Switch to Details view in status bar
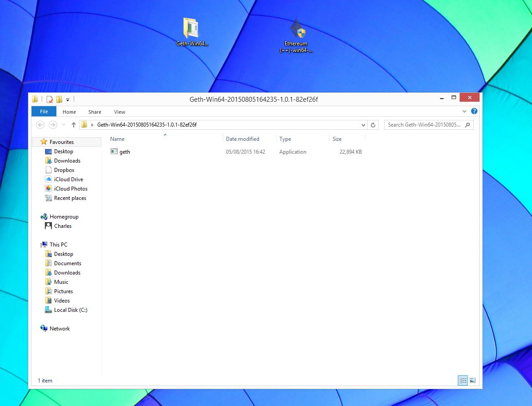Screen dimensions: 532x406 tap(463, 381)
